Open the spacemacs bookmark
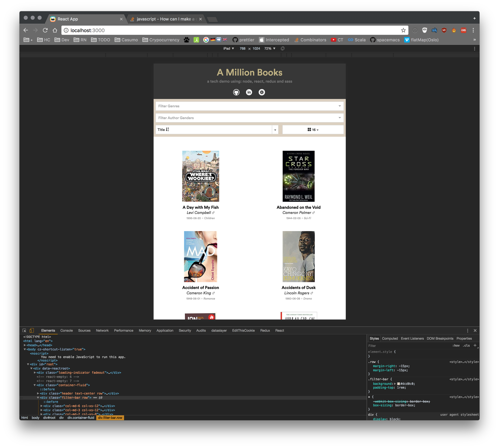 385,40
